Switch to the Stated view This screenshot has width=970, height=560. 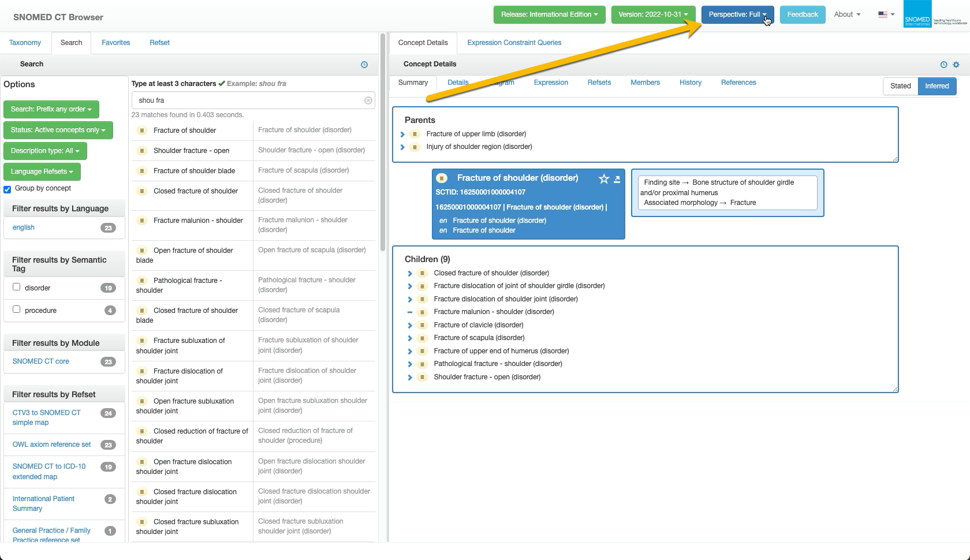pos(900,86)
